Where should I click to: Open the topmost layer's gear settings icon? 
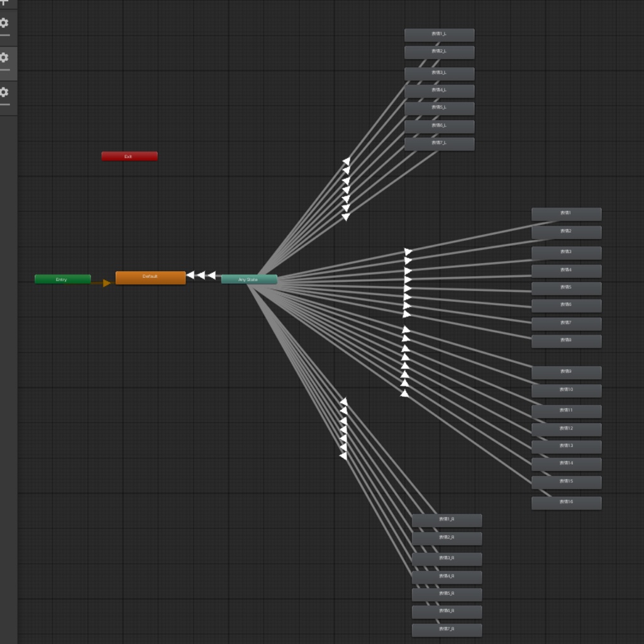tap(4, 23)
